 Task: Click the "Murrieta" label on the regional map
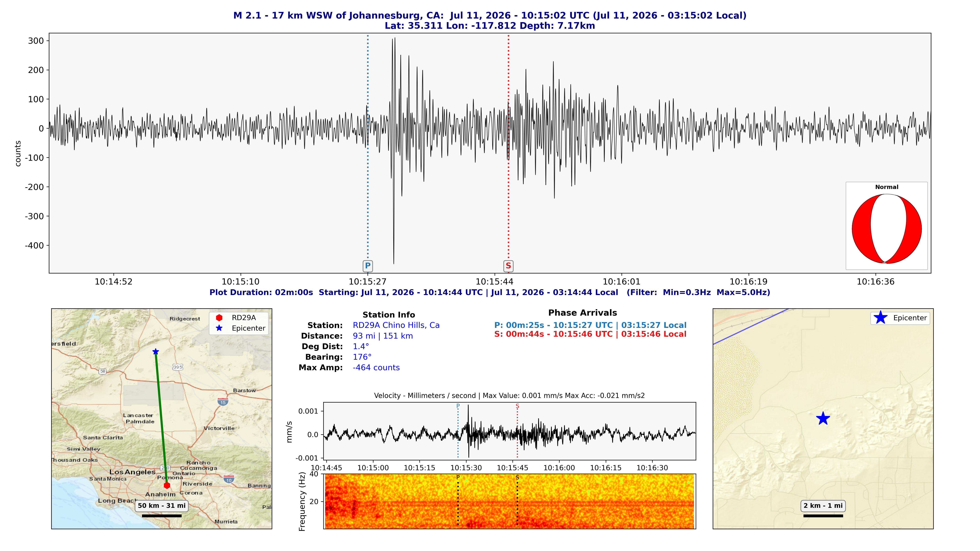point(226,522)
